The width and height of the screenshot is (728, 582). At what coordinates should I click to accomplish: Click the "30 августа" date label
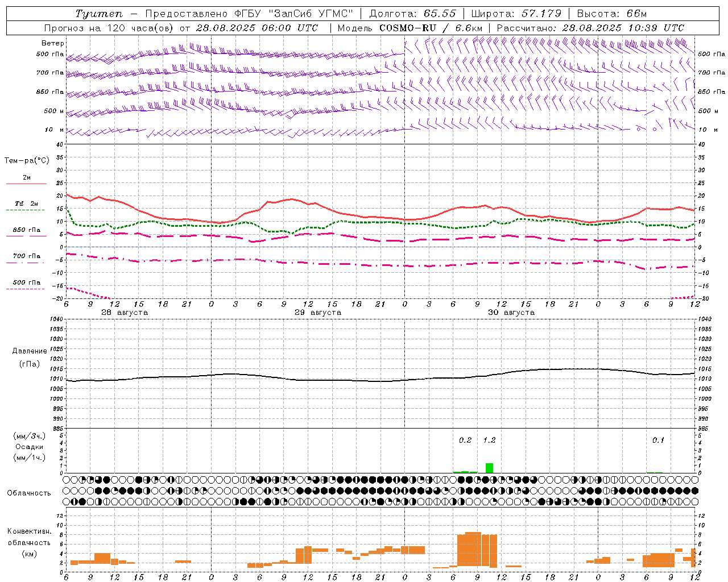click(x=511, y=313)
